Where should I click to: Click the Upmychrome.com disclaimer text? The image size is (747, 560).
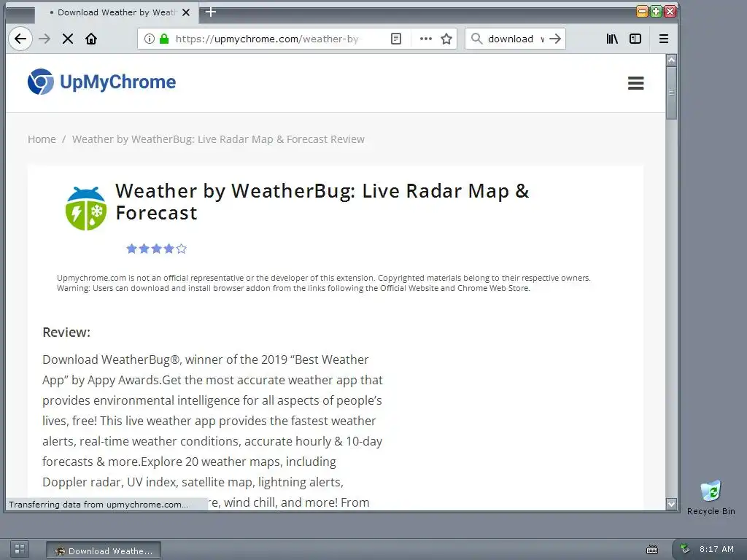[x=323, y=283]
